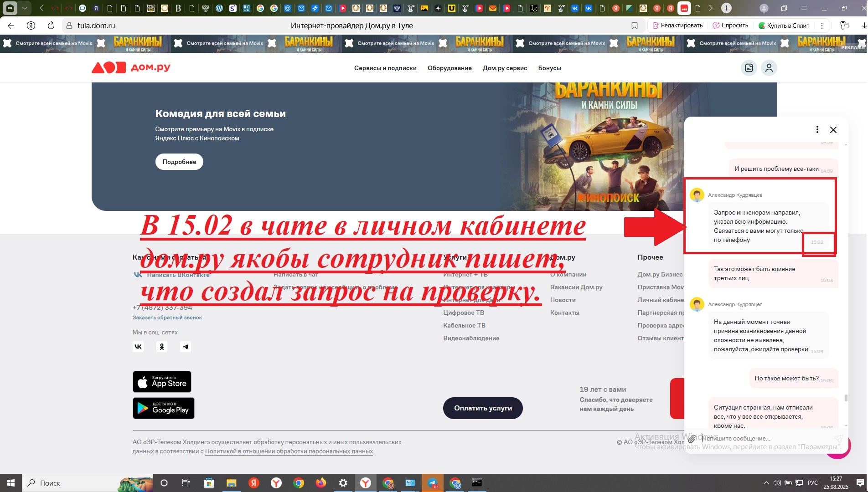The height and width of the screenshot is (492, 868).
Task: Expand the tab group dropdown at top-left
Action: pos(25,8)
